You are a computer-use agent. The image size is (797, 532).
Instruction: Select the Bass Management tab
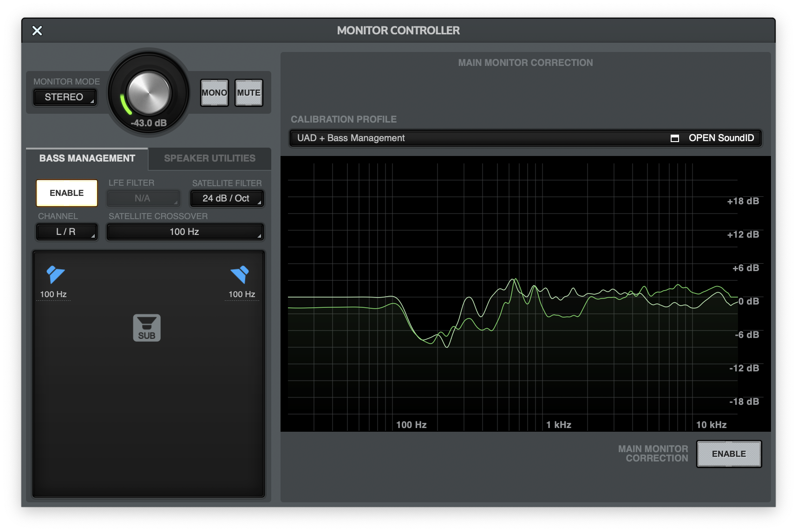pyautogui.click(x=87, y=158)
